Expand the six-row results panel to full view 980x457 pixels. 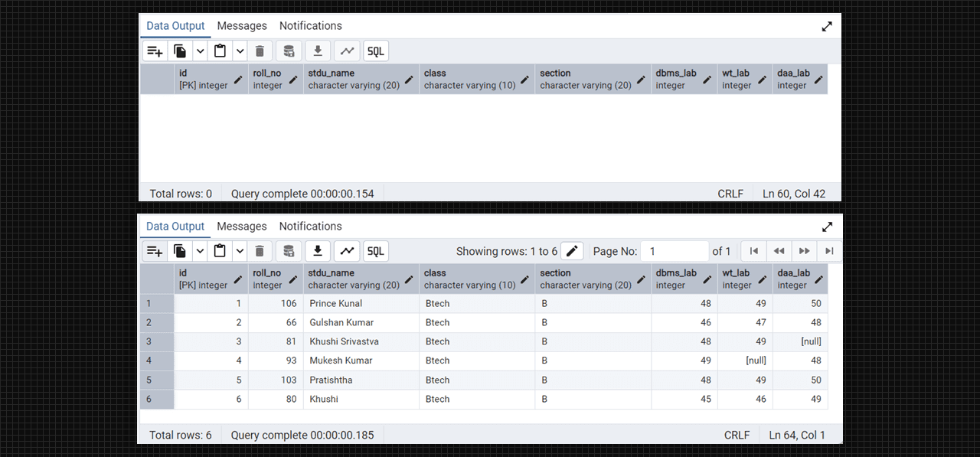(x=827, y=227)
